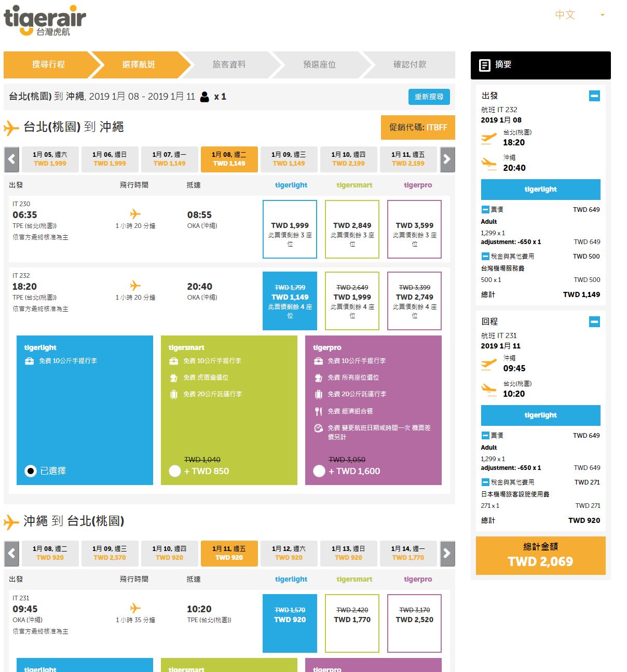627x672 pixels.
Task: Collapse 票價 under 回程 summary
Action: [485, 436]
